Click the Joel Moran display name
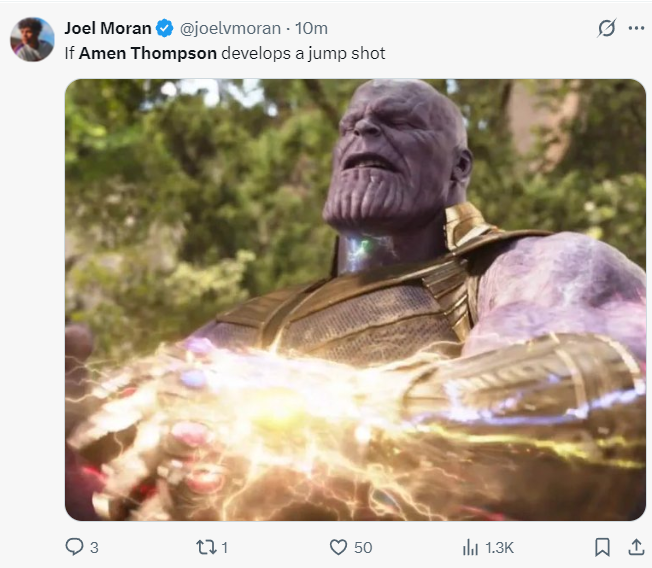The image size is (652, 568). coord(107,28)
